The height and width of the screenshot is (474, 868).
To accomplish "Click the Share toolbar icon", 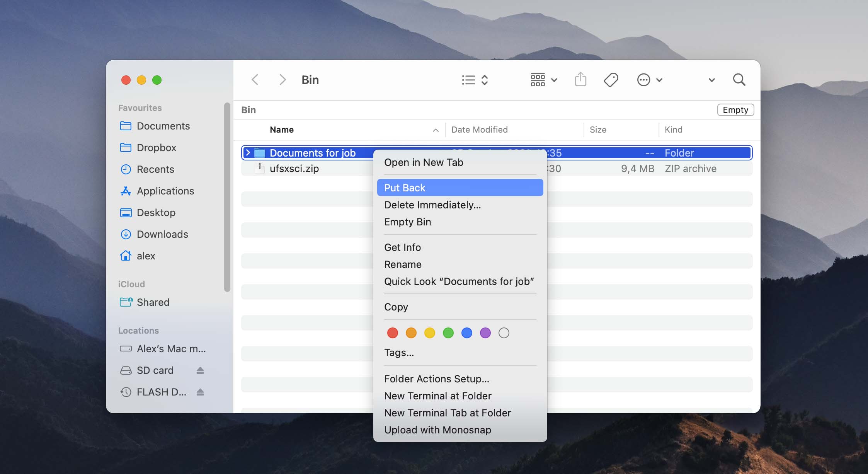I will (580, 79).
